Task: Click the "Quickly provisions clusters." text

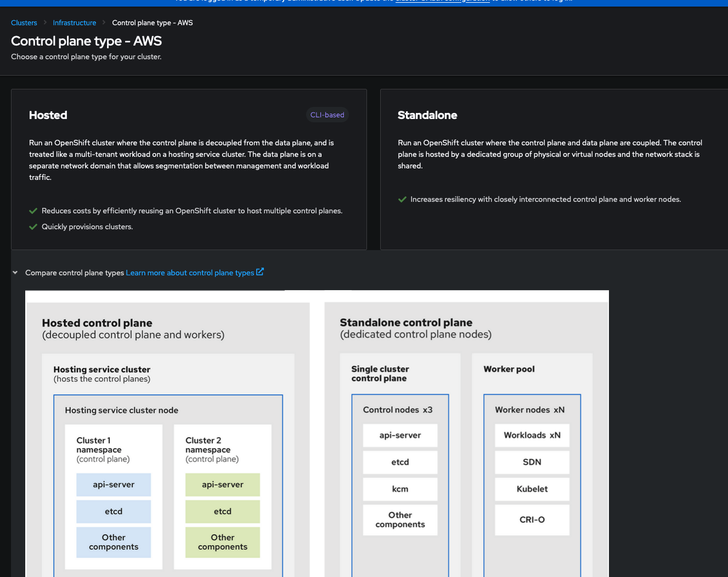Action: tap(87, 227)
